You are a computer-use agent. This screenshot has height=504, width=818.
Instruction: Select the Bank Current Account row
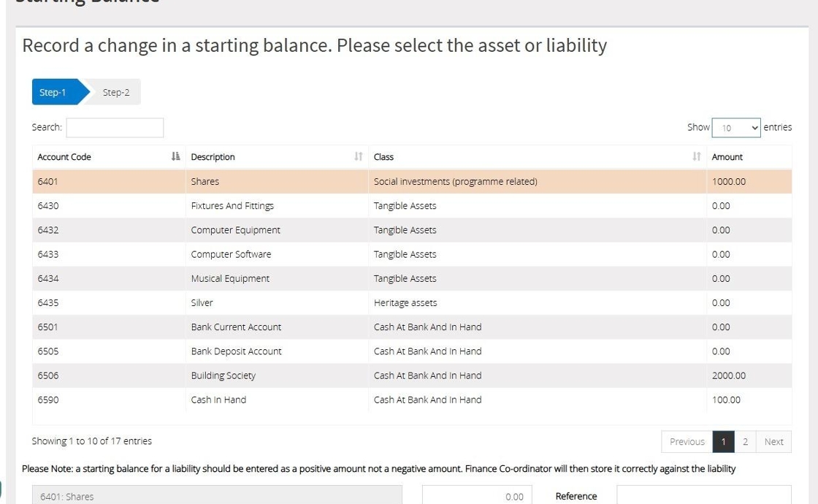coord(236,327)
